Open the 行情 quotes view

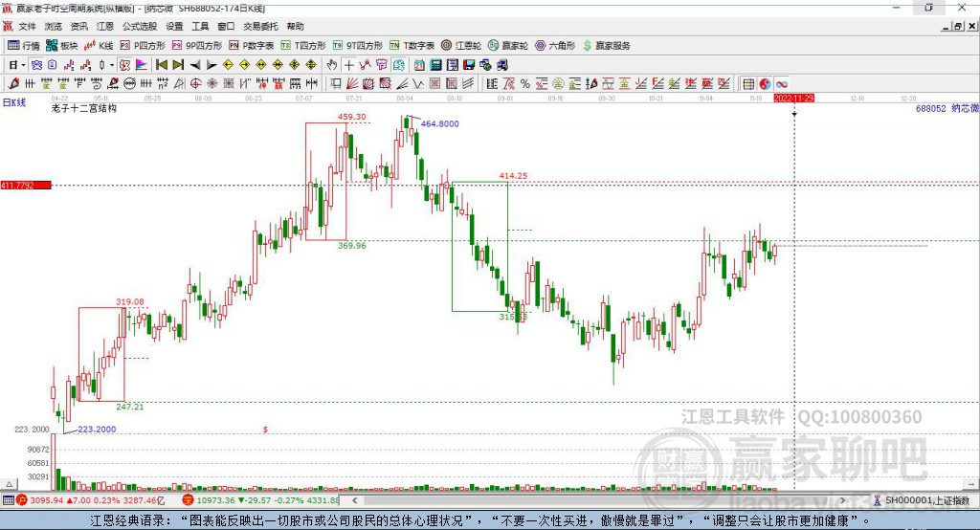[x=23, y=46]
